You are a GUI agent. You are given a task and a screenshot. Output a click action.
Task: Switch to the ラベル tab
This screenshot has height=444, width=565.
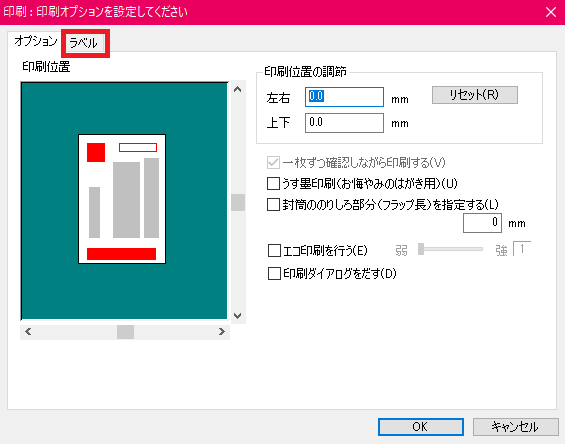[84, 43]
